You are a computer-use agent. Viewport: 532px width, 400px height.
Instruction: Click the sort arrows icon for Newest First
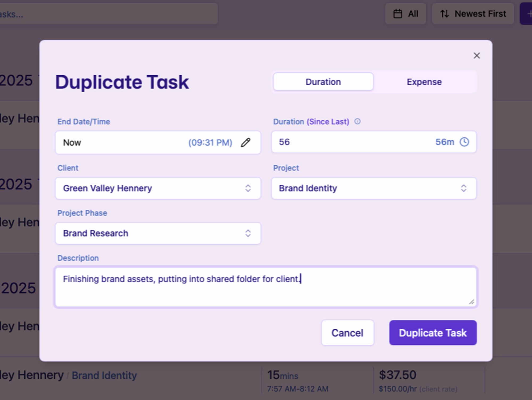(x=444, y=14)
